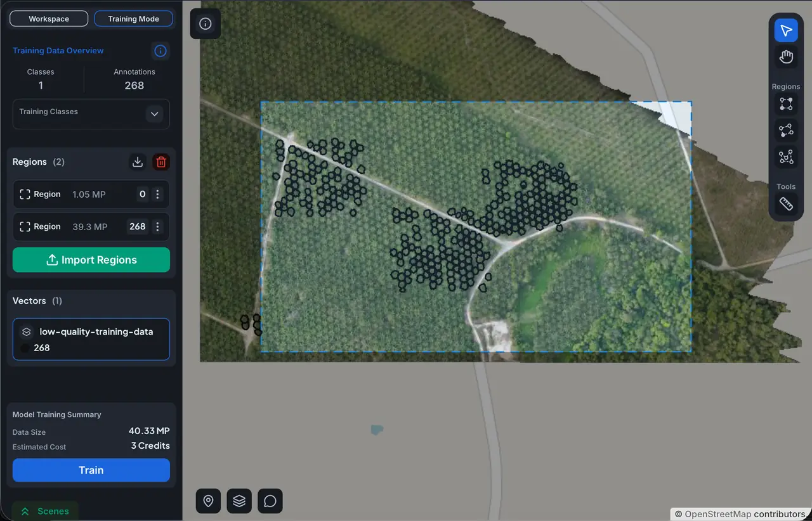
Task: Select the low-quality-training-data vector layer
Action: coord(91,339)
